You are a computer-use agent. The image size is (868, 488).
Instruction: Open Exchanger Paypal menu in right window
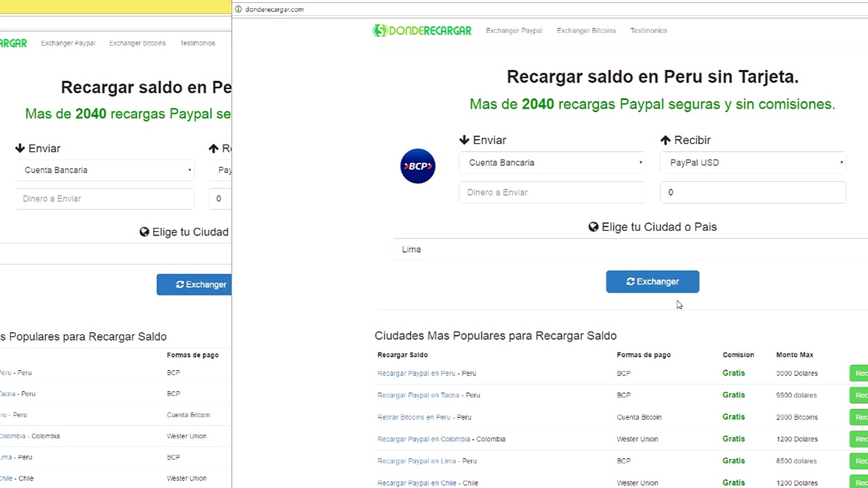(x=514, y=30)
